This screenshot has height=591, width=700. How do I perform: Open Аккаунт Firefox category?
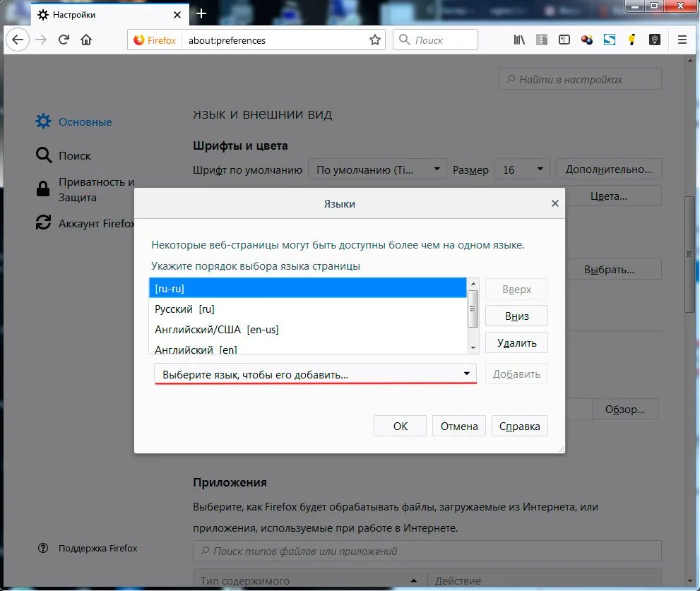(x=85, y=222)
